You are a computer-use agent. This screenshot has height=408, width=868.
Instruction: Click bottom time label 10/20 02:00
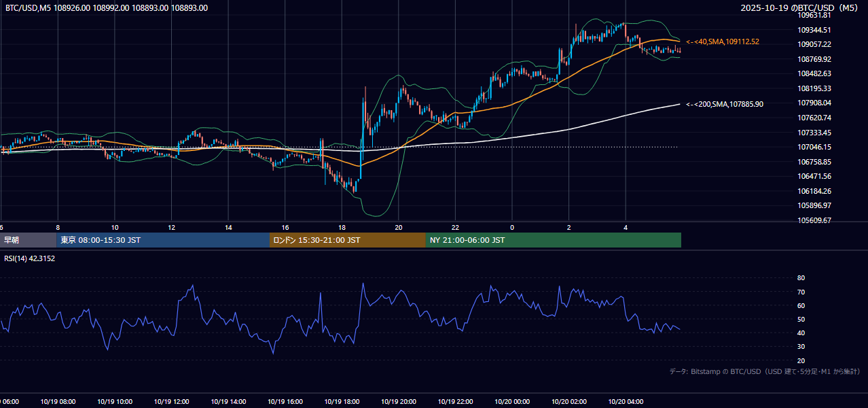click(x=569, y=402)
